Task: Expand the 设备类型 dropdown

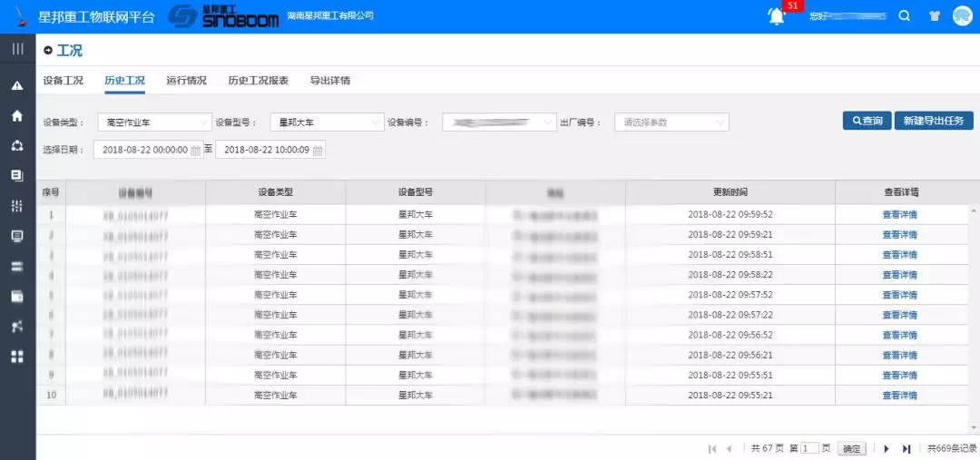Action: point(154,122)
